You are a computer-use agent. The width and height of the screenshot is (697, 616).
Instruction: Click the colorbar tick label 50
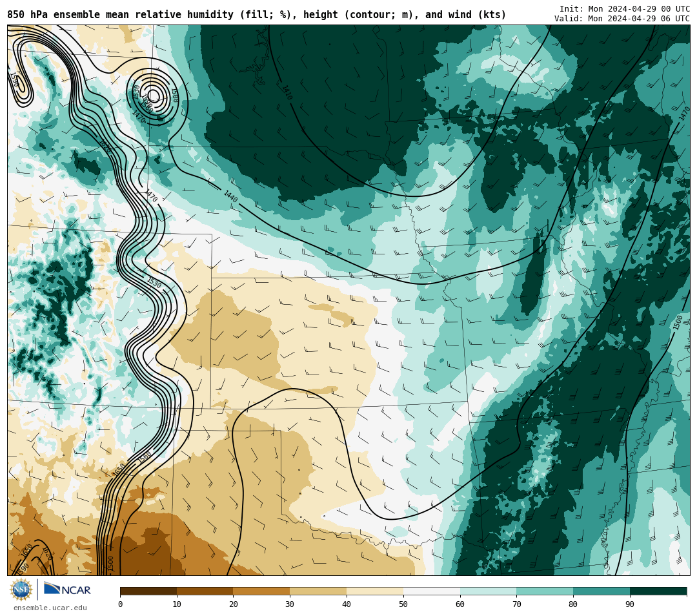click(x=403, y=604)
